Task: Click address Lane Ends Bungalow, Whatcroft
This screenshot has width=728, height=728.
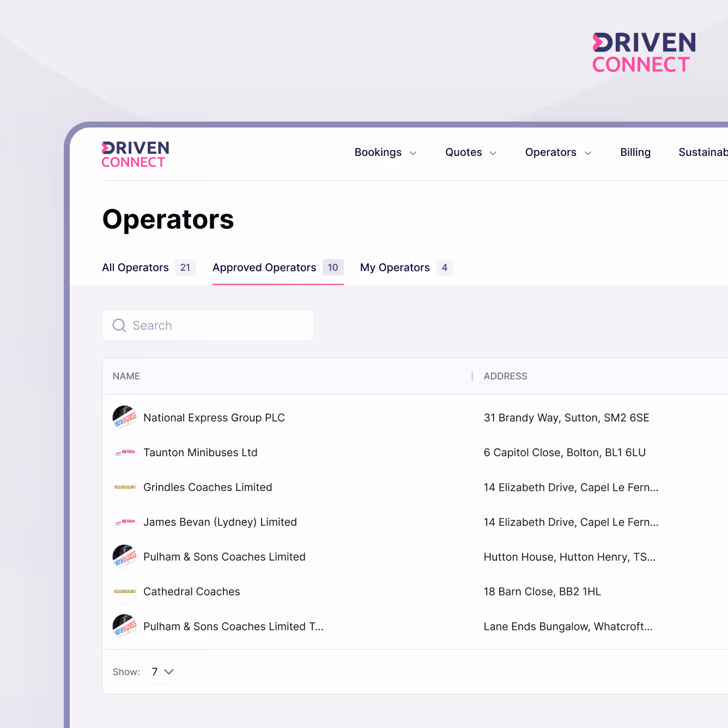Action: coord(568,627)
